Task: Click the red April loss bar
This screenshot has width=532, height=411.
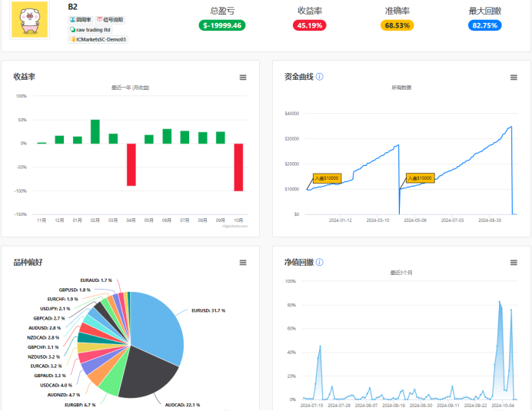Action: 131,164
